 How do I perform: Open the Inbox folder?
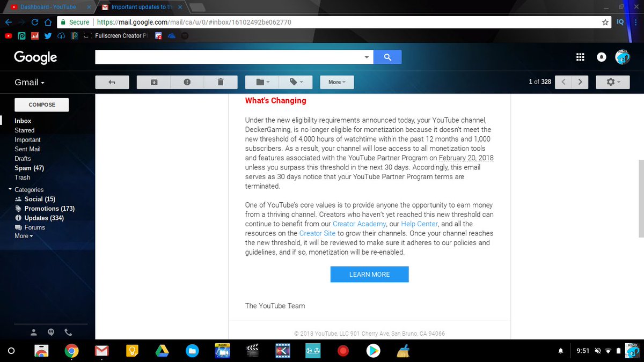(x=23, y=121)
